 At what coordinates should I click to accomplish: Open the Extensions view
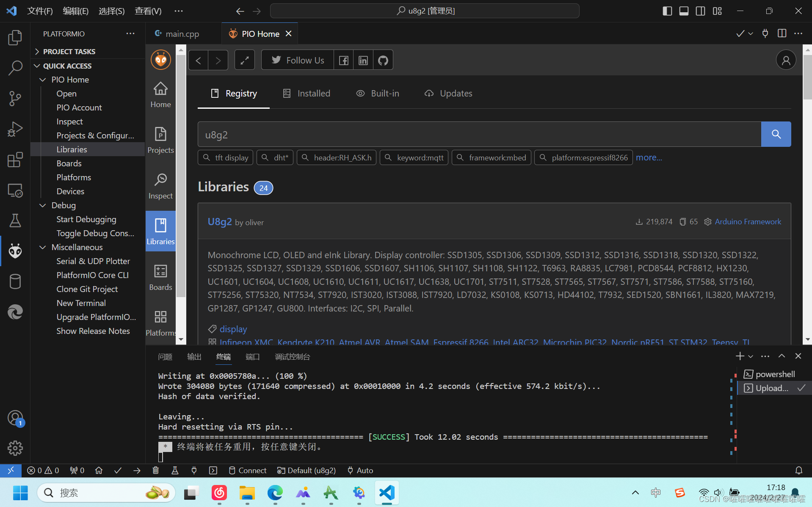tap(15, 160)
